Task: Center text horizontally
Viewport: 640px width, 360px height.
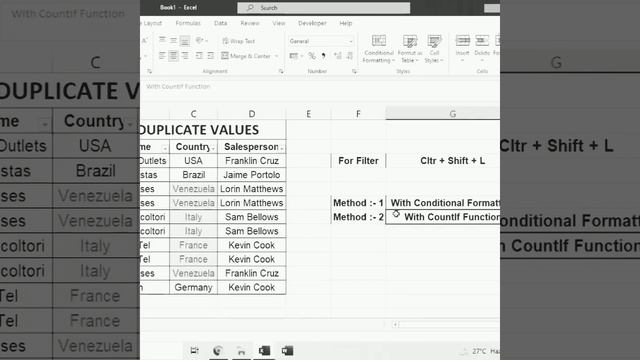Action: [x=173, y=56]
